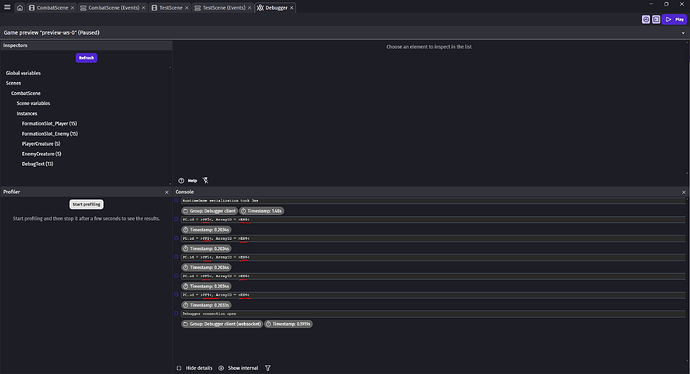The height and width of the screenshot is (374, 690).
Task: Select the Debugger connection open log message
Action: [433, 314]
